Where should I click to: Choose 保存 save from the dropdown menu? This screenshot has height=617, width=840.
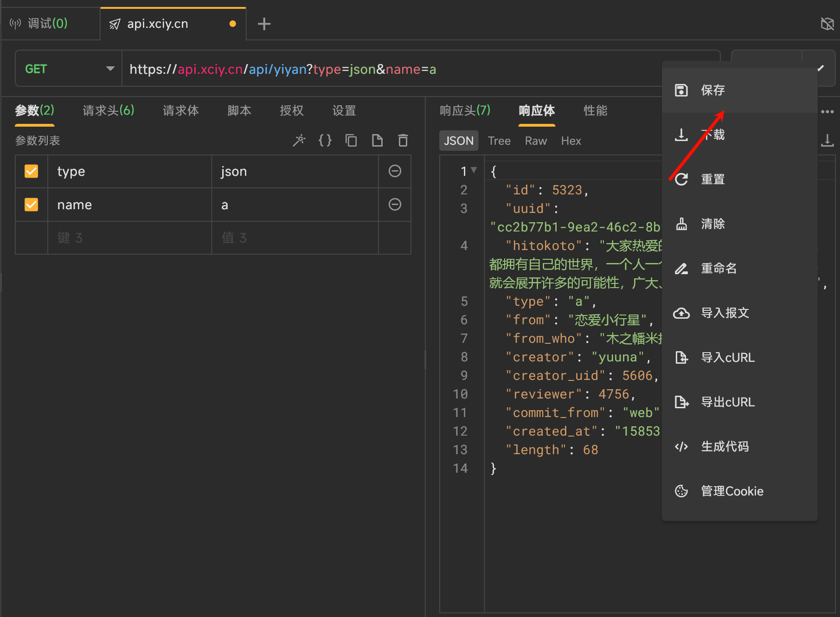pyautogui.click(x=739, y=90)
